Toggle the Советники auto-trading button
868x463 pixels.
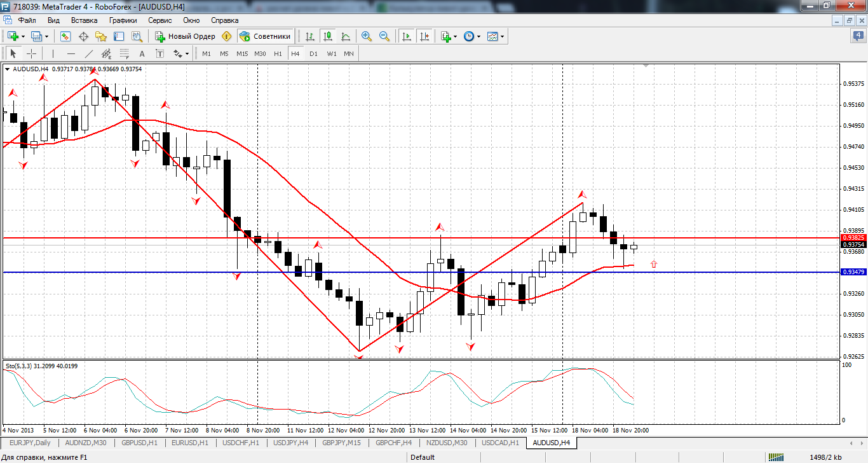pyautogui.click(x=266, y=36)
